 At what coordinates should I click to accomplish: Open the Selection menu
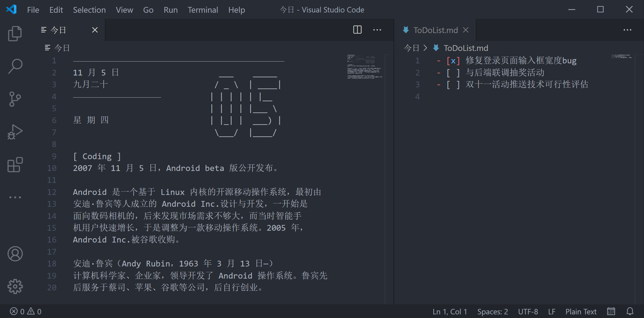(x=89, y=10)
